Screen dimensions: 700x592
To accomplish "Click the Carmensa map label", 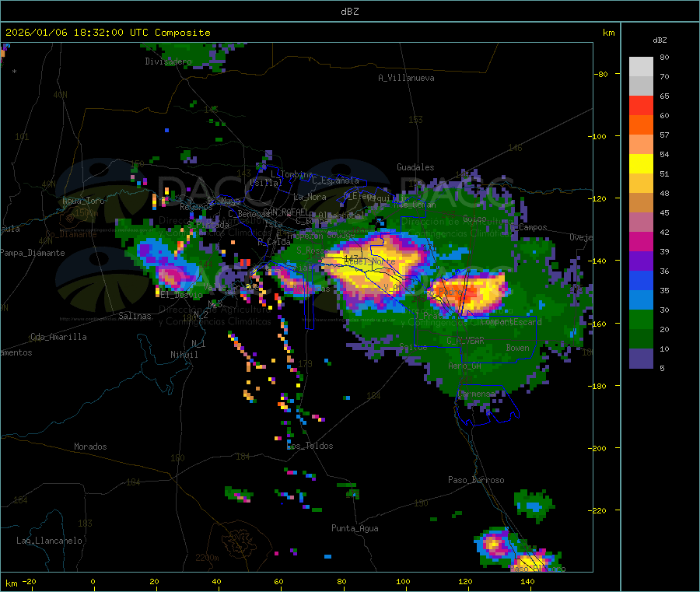I will tap(476, 394).
